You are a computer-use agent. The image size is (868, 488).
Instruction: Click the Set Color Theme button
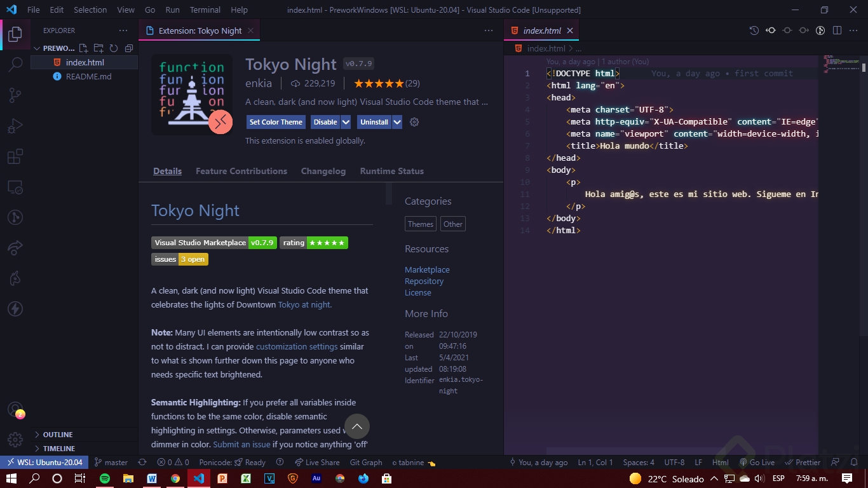[x=275, y=122]
